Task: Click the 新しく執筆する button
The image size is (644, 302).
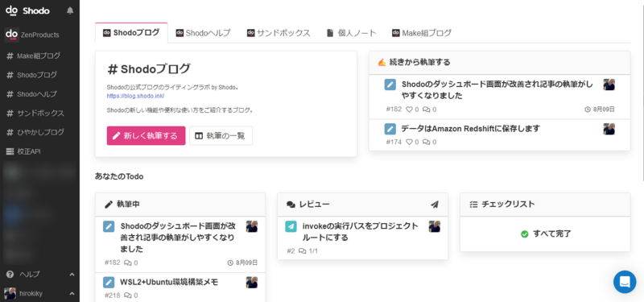Action: tap(147, 135)
